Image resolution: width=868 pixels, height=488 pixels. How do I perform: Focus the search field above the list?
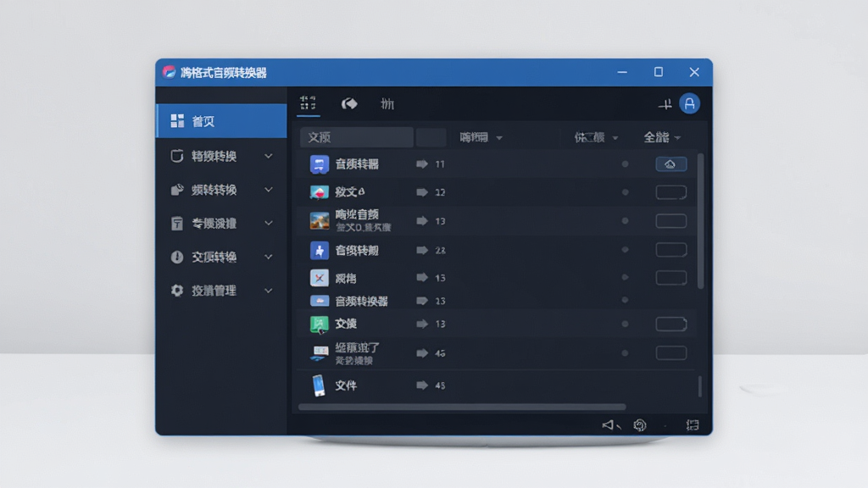click(357, 137)
